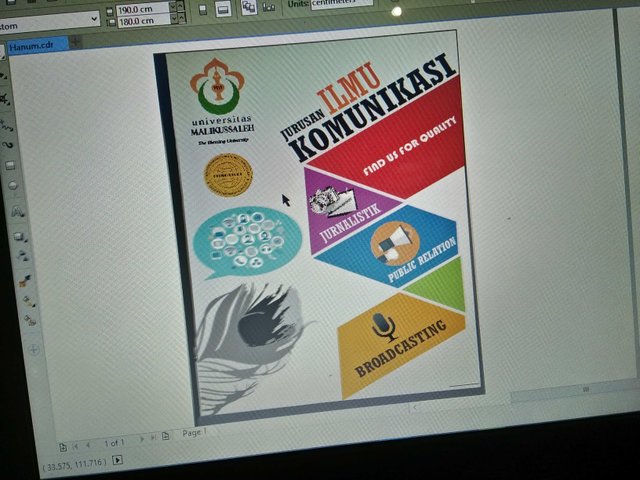Select the gold accreditation seal object
The image size is (640, 480).
(228, 175)
